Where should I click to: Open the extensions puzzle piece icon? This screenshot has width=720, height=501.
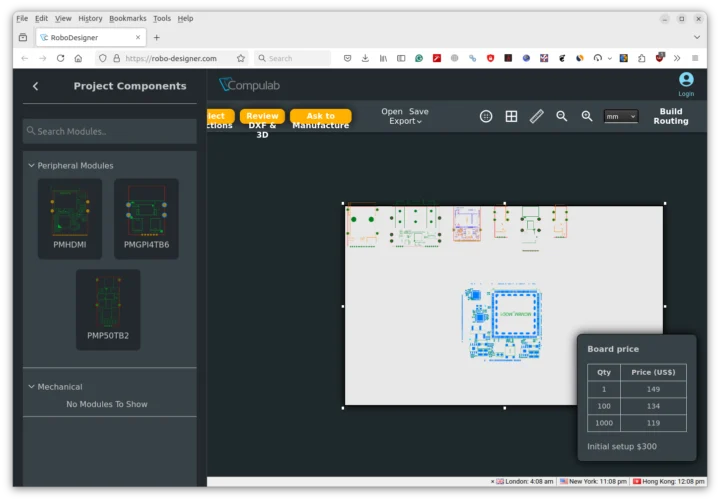coord(641,58)
